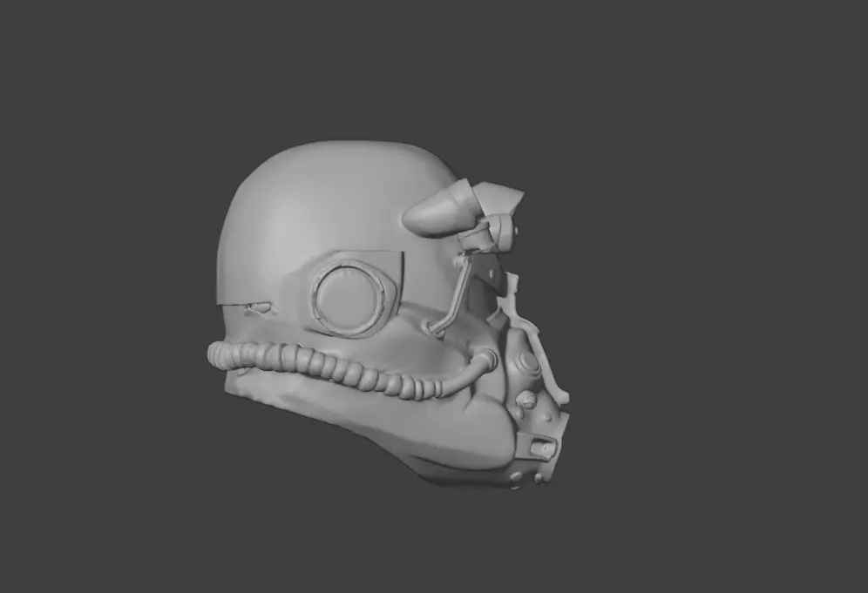The height and width of the screenshot is (593, 868).
Task: Select the circular ear cap on the helmet
Action: click(x=349, y=298)
